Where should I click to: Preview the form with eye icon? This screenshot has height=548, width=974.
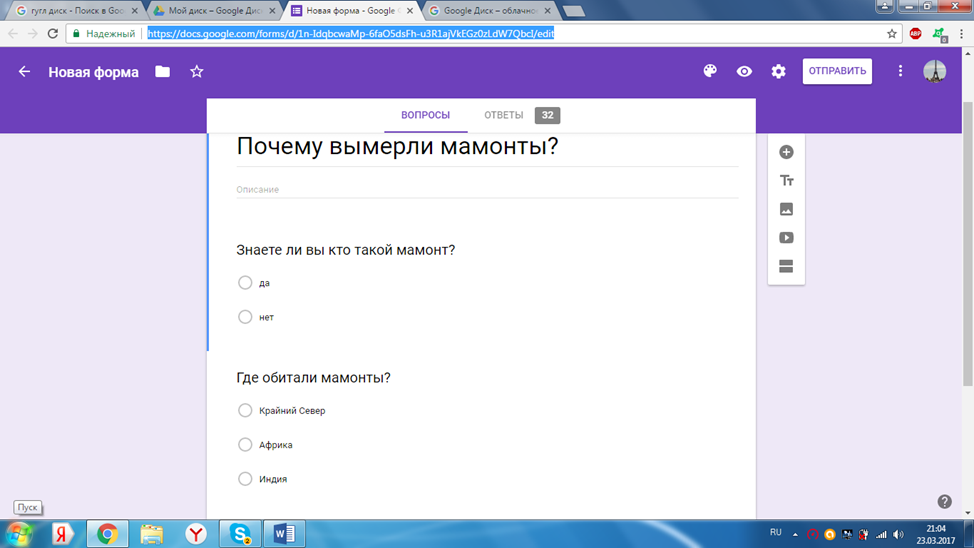coord(744,71)
